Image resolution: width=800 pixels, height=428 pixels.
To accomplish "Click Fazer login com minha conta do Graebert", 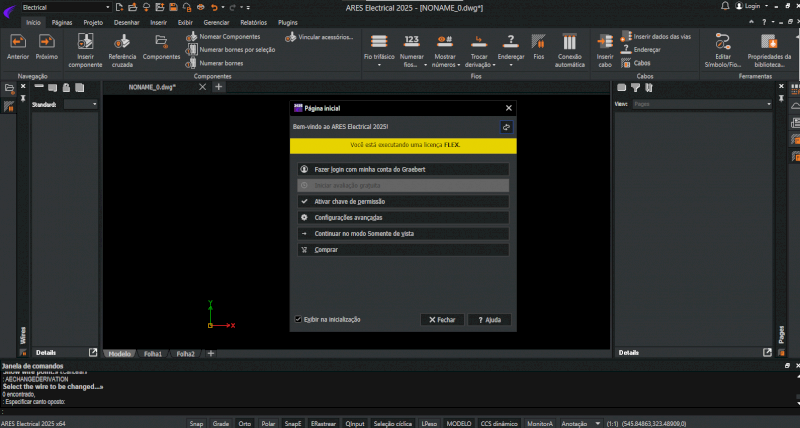I will 403,169.
